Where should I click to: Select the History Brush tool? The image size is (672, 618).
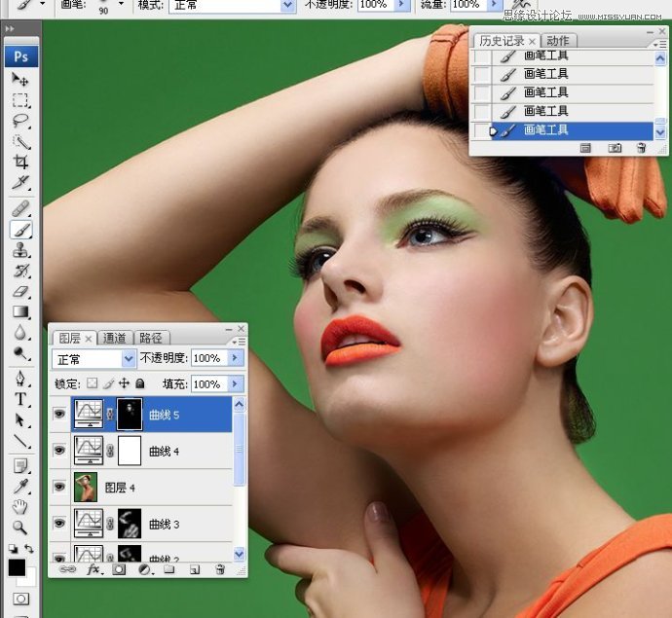click(19, 271)
